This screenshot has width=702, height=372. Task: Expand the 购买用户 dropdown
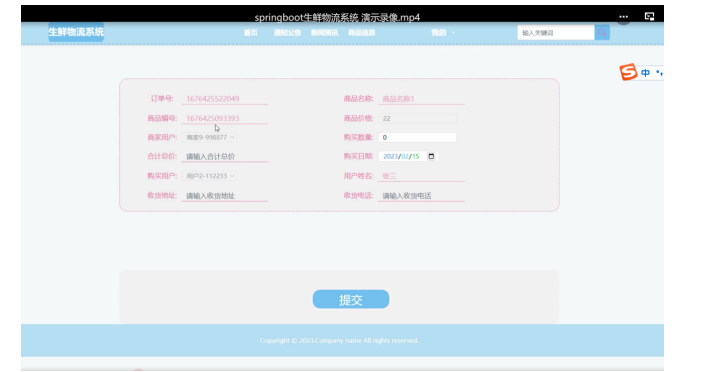pyautogui.click(x=209, y=176)
